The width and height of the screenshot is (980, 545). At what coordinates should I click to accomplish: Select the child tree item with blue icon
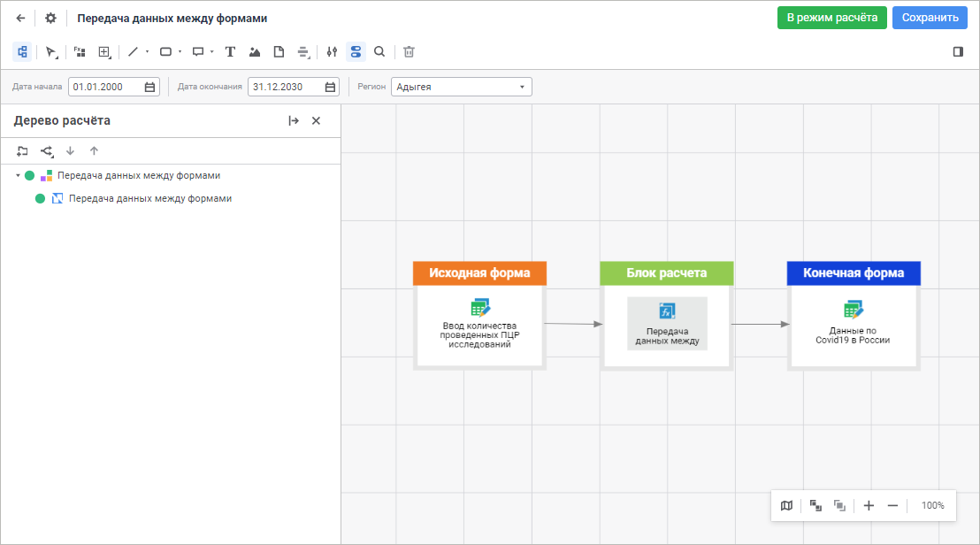click(149, 199)
